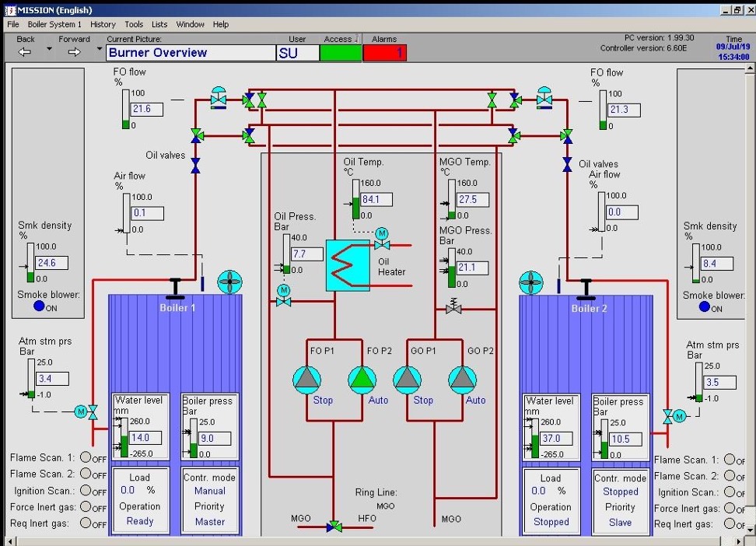Click Oil Temp level bar gauge
The height and width of the screenshot is (546, 756).
coord(355,199)
